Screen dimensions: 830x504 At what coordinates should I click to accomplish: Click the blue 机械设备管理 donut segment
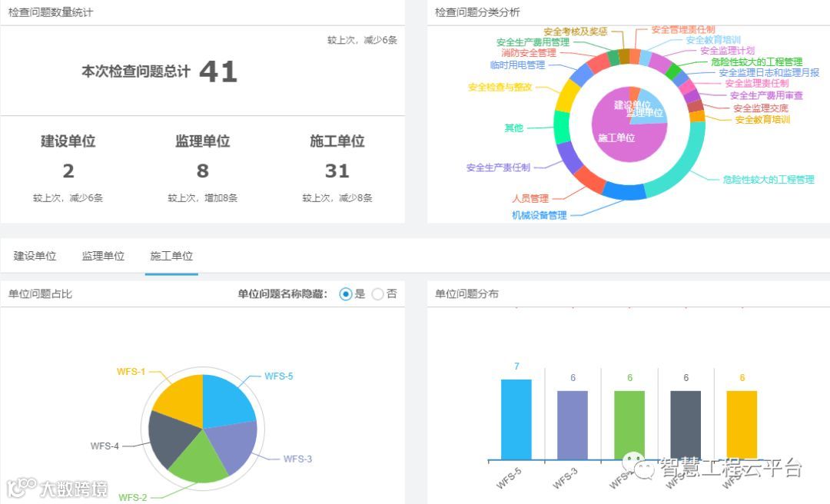[x=625, y=191]
